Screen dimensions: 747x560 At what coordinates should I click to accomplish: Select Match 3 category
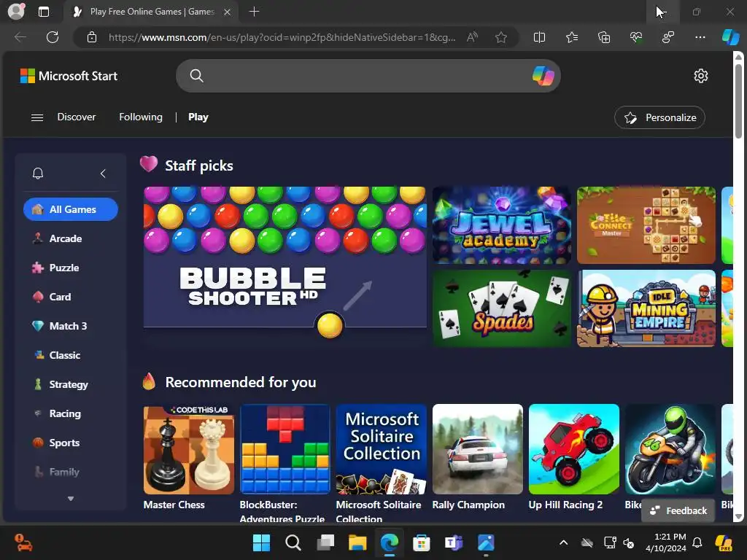point(71,326)
